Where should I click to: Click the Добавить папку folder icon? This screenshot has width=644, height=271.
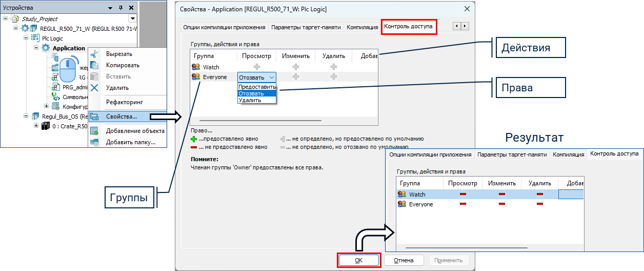[94, 142]
